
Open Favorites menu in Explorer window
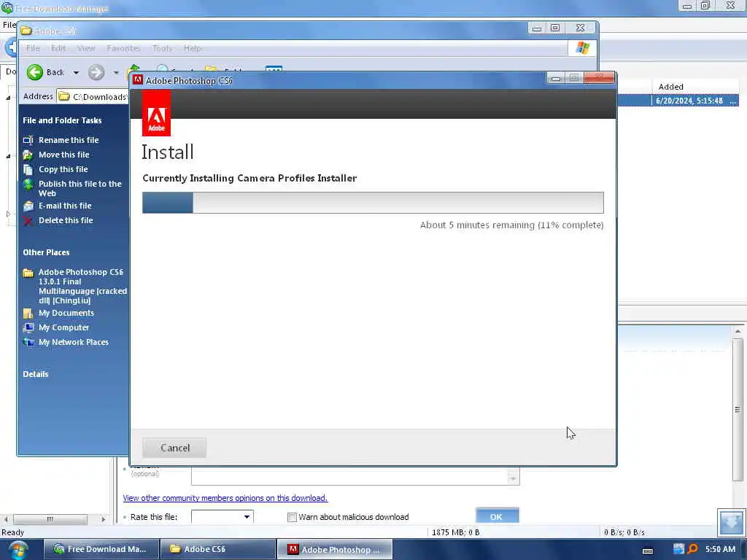[123, 48]
